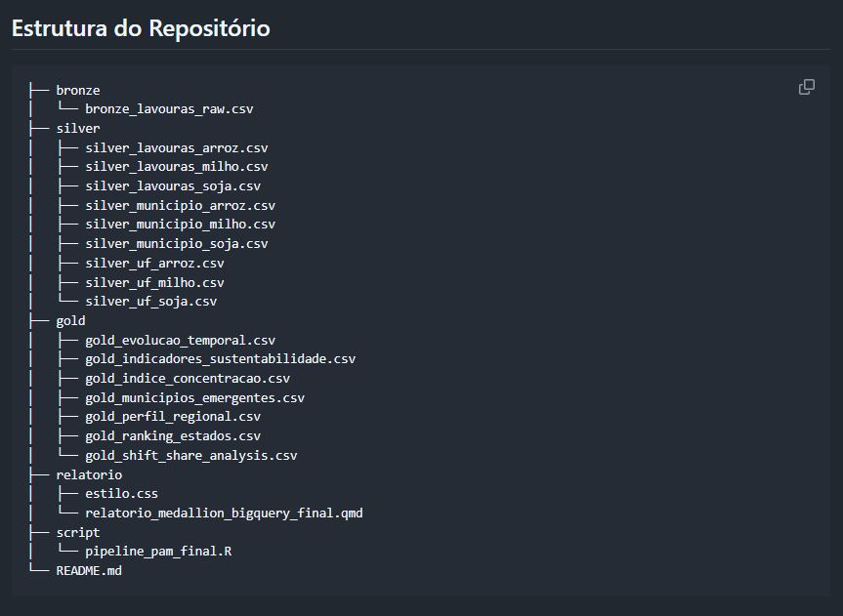Click silver_uf_arroz.csv file name
The height and width of the screenshot is (616, 843).
point(154,263)
